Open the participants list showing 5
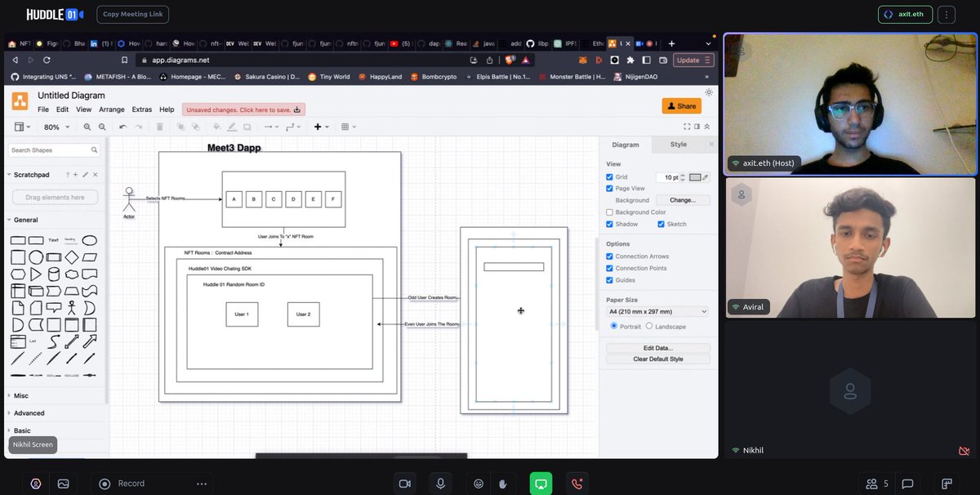The image size is (980, 495). (x=878, y=484)
